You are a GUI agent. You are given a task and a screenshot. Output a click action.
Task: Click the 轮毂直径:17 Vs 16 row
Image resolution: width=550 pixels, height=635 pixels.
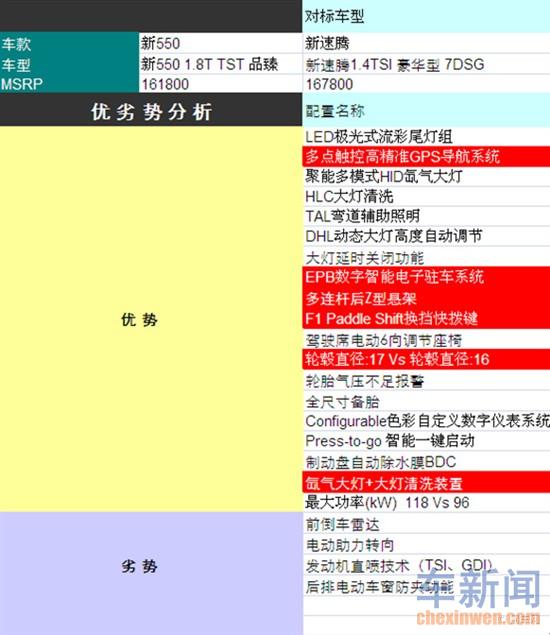[x=426, y=359]
